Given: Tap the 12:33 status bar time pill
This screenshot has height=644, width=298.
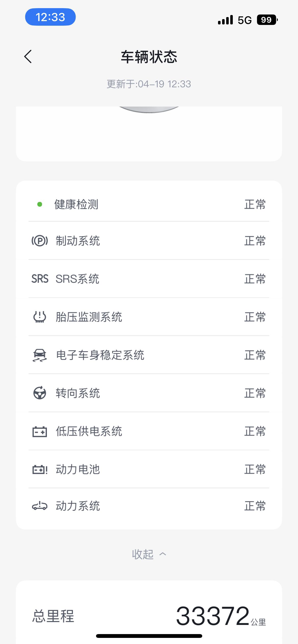Looking at the screenshot, I should point(50,17).
